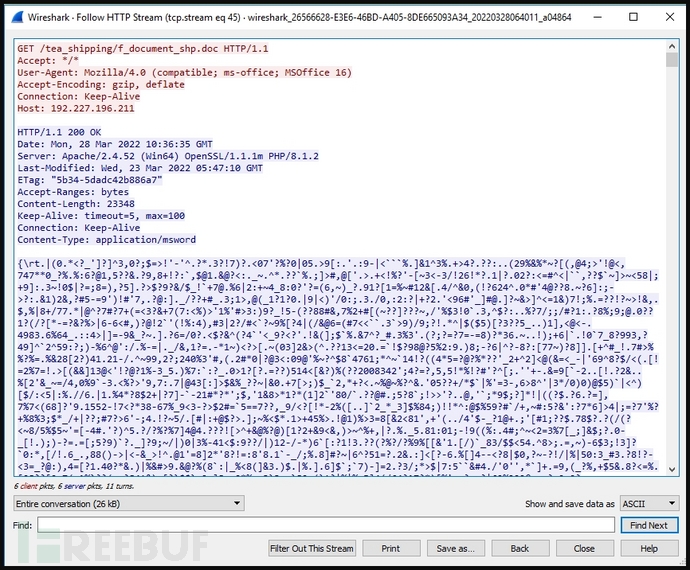Focus the Find text input field

click(325, 525)
